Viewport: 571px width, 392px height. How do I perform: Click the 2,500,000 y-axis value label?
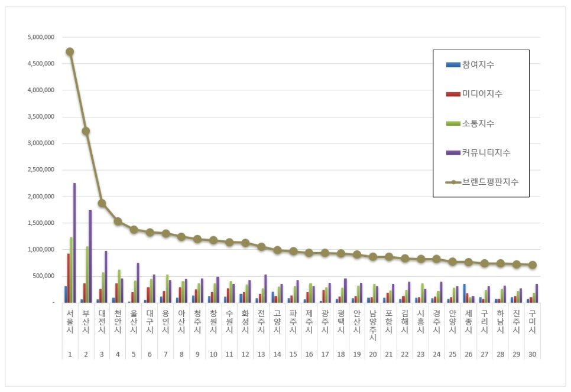coord(41,170)
